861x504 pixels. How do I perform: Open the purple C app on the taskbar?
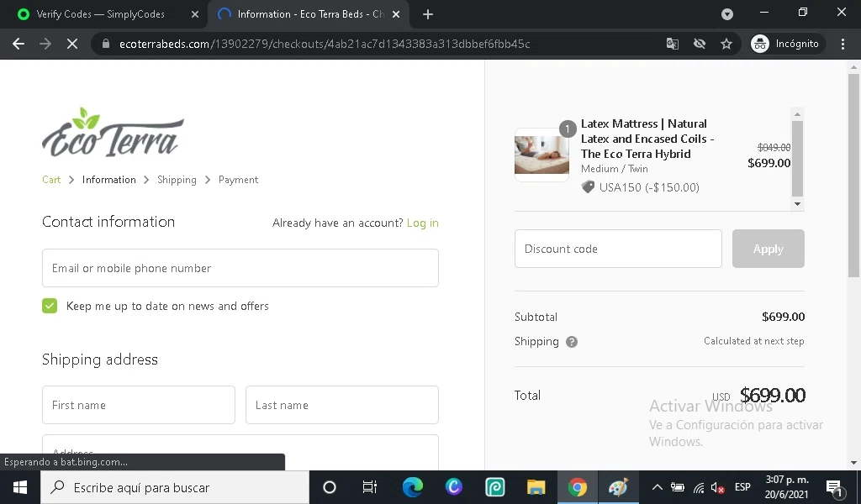[x=453, y=487]
